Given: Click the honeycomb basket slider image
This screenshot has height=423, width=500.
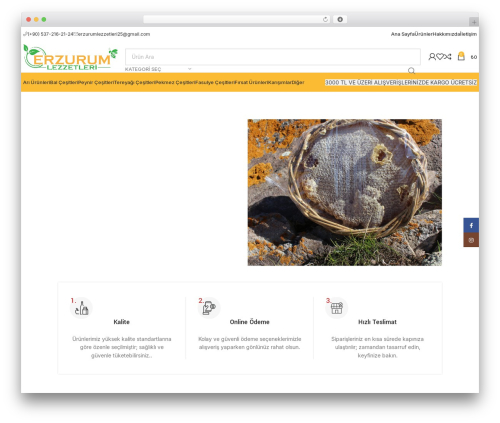Looking at the screenshot, I should click(x=345, y=192).
